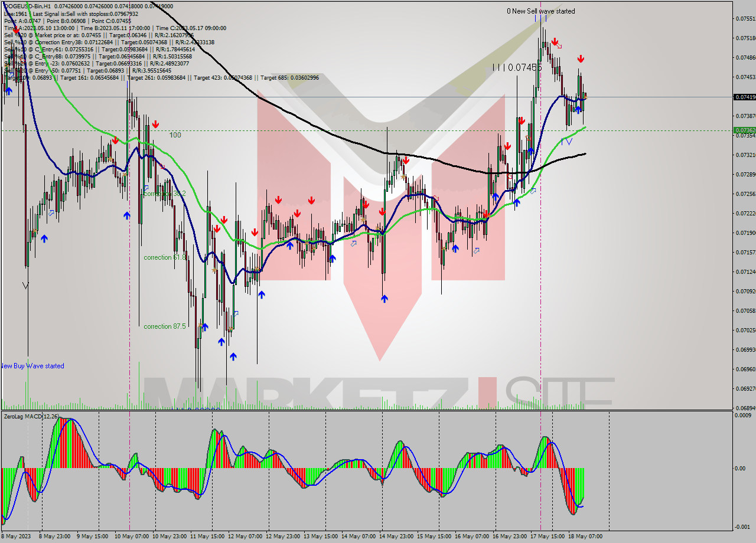This screenshot has width=756, height=543.
Task: Click the 'correction 61.8' level label
Action: click(165, 257)
